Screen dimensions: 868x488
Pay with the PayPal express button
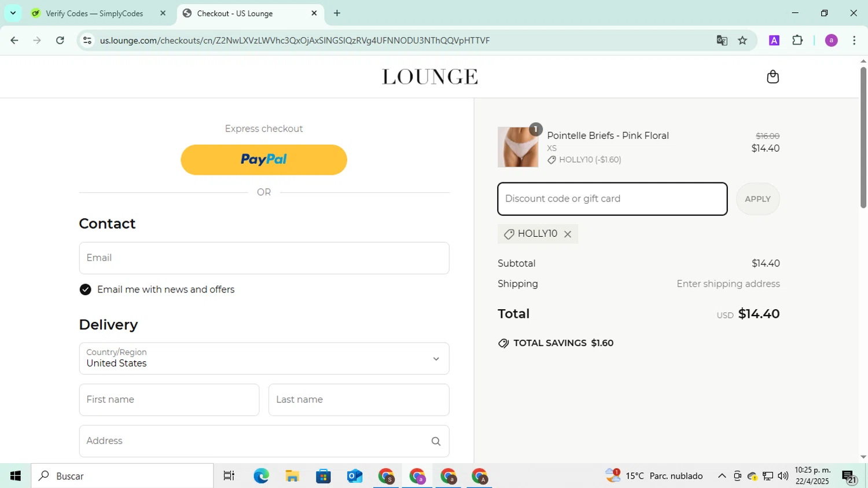(x=264, y=160)
